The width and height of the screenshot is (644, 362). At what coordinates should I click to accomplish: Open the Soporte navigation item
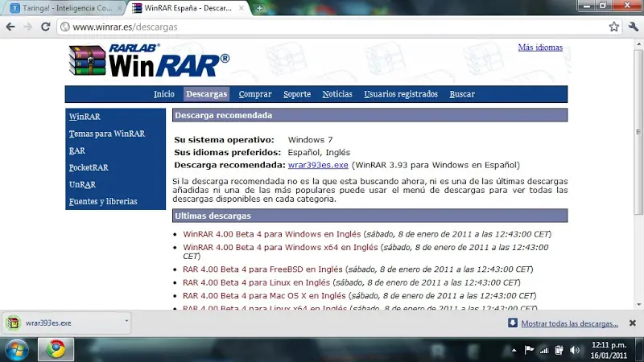point(297,94)
